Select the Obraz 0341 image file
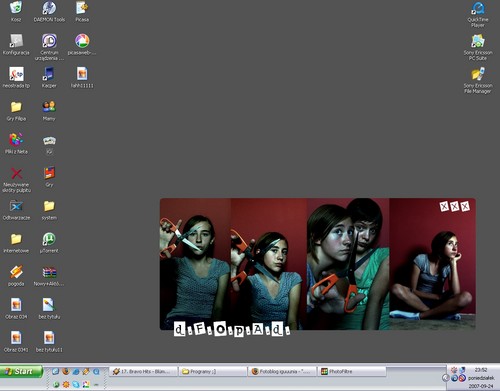The width and height of the screenshot is (500, 391). coord(16,342)
